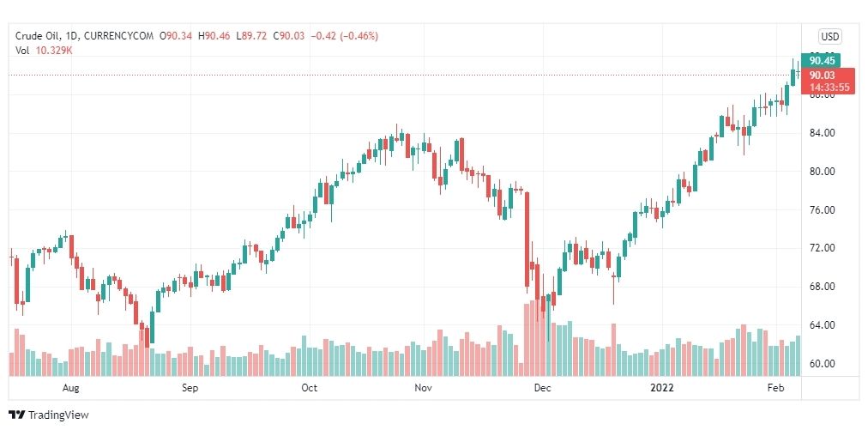Click the red 90.03 last price label
Image resolution: width=868 pixels, height=430 pixels.
point(821,75)
